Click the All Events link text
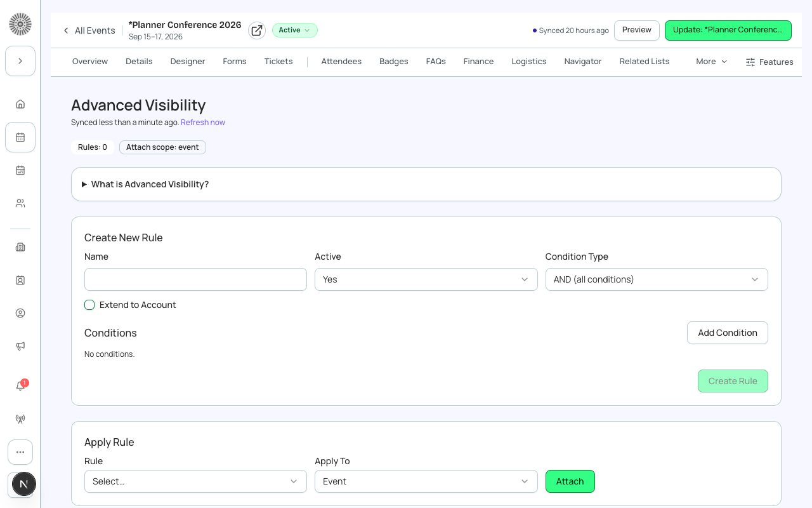The image size is (812, 508). pos(95,30)
